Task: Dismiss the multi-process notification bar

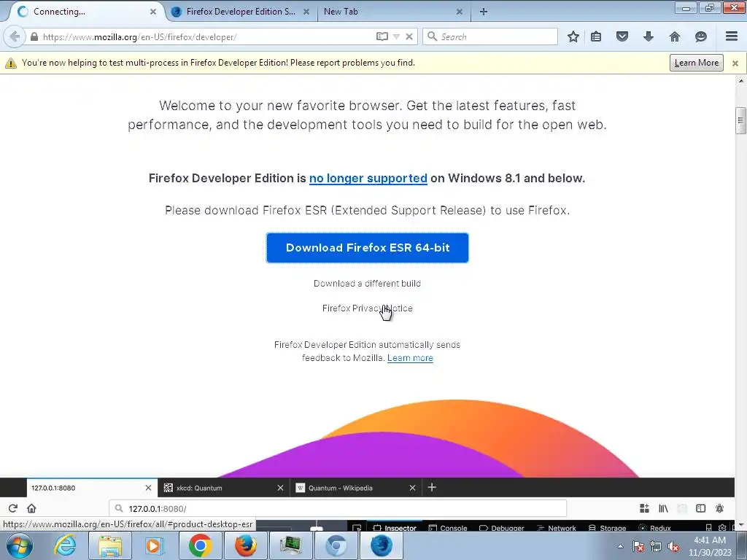Action: pyautogui.click(x=735, y=63)
